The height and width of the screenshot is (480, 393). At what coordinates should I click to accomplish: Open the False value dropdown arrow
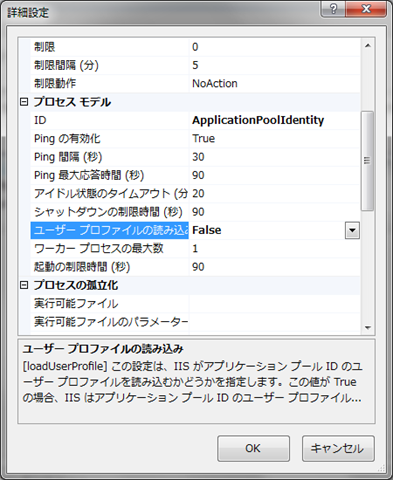pyautogui.click(x=352, y=230)
